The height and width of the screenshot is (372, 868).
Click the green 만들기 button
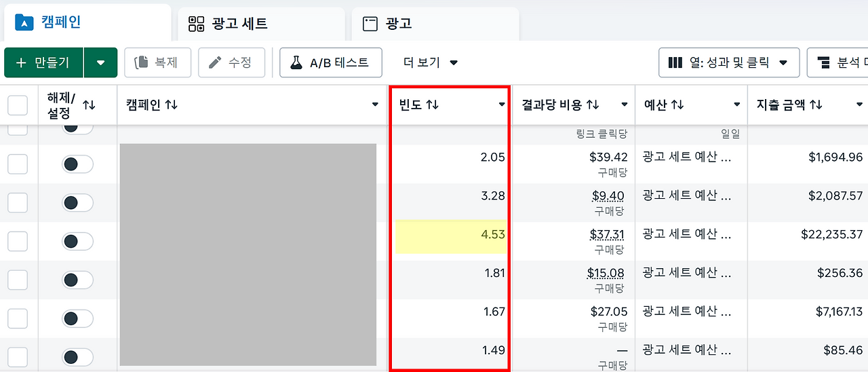[x=44, y=62]
